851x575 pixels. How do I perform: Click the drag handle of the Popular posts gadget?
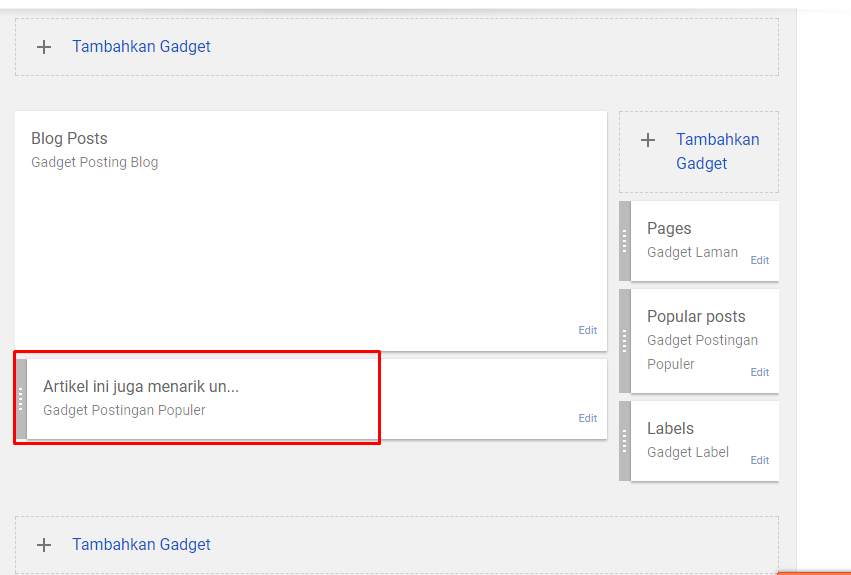[625, 341]
